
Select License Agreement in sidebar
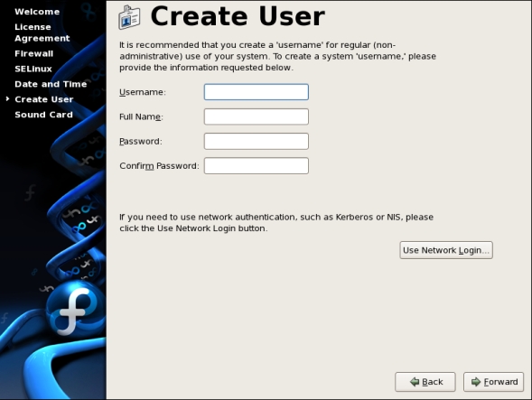pyautogui.click(x=42, y=33)
